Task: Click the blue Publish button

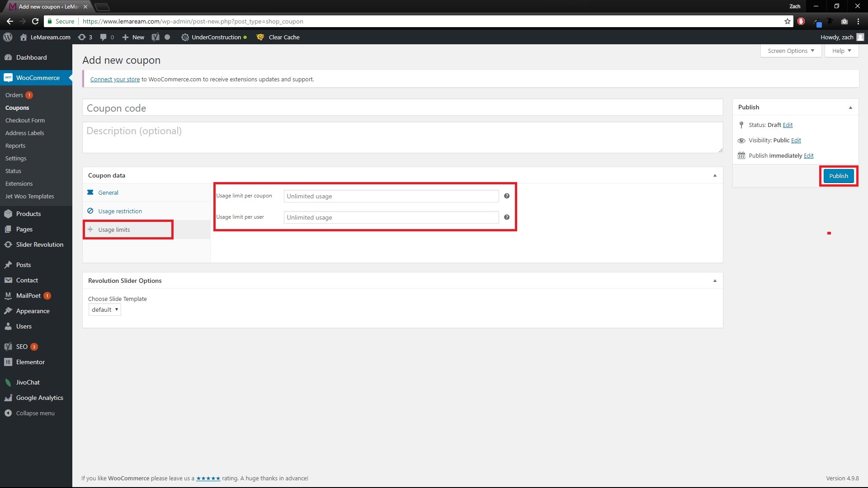Action: point(839,176)
